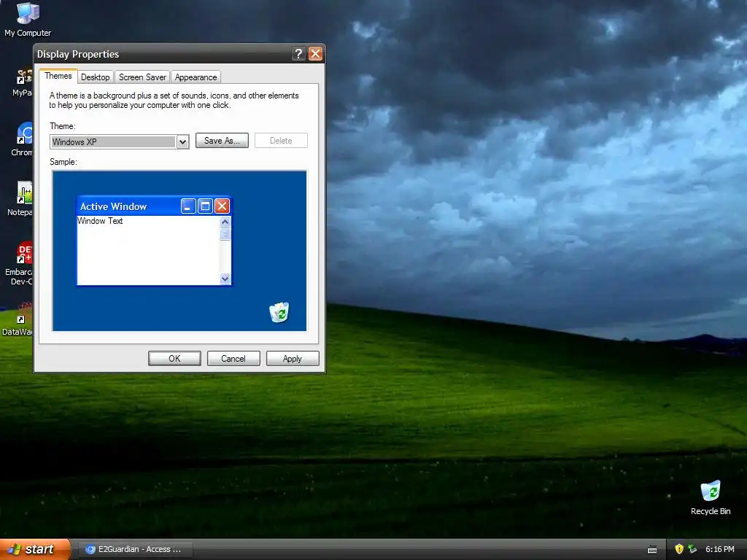This screenshot has width=747, height=560.
Task: Open the DataWarrior desktop shortcut
Action: [x=18, y=319]
